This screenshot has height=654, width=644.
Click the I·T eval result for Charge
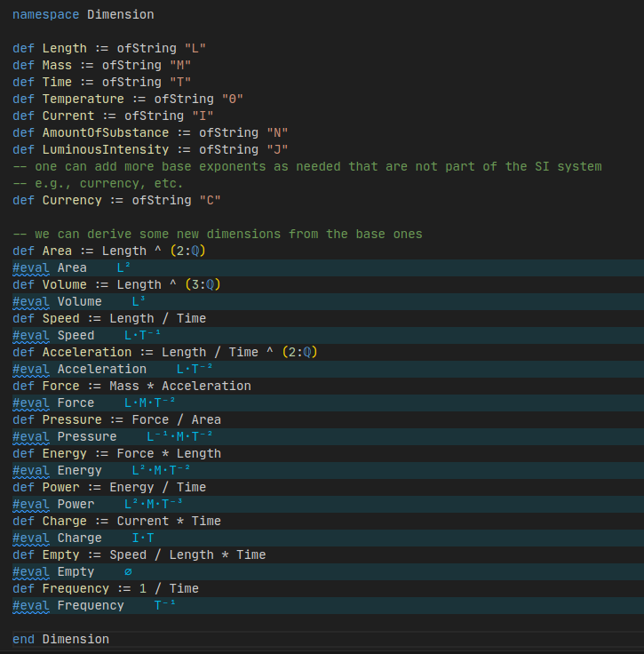[x=143, y=538]
